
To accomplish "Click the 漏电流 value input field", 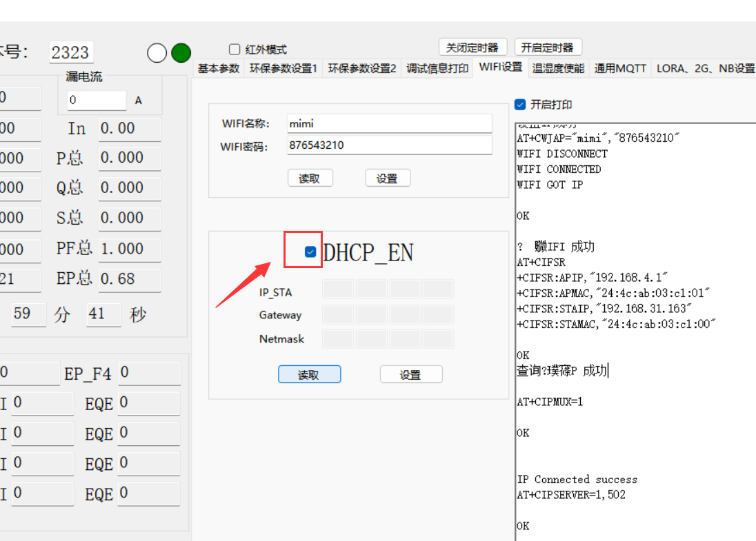I will [97, 101].
